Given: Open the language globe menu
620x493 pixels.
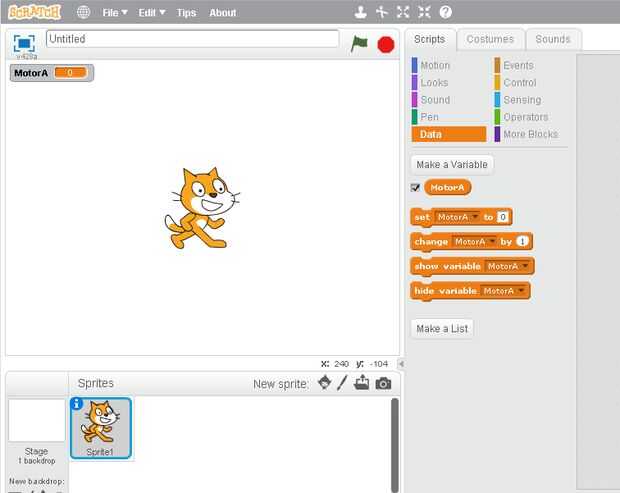Looking at the screenshot, I should pos(83,13).
